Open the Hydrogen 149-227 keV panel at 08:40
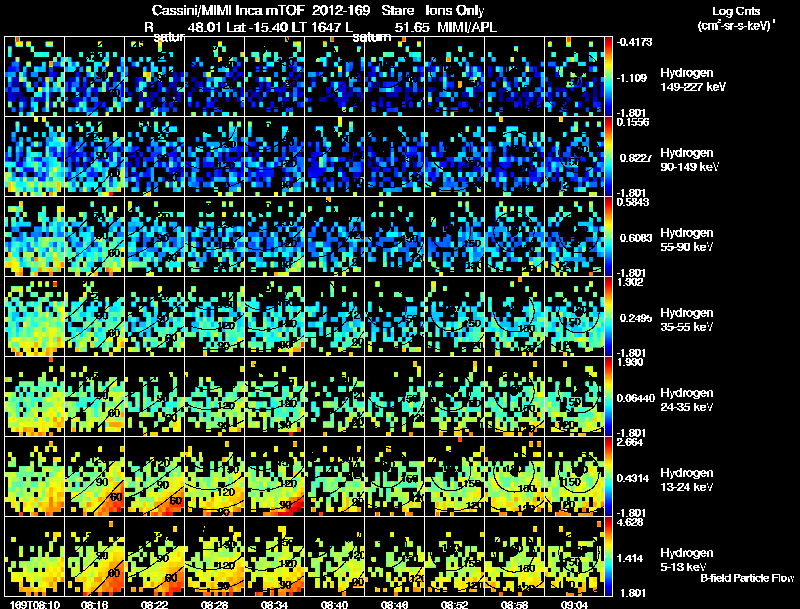Image resolution: width=800 pixels, height=609 pixels. 335,76
